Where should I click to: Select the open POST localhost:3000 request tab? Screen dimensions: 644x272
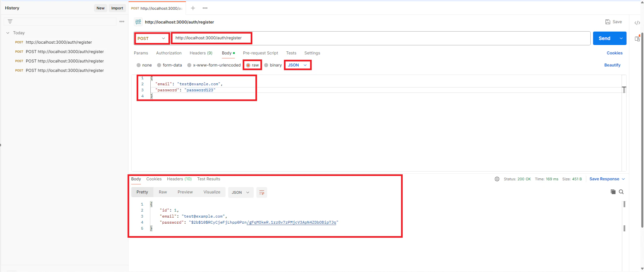157,8
